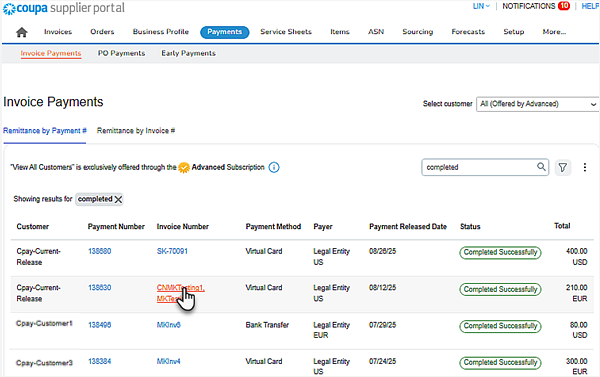Click the 210.00 EUR total

pyautogui.click(x=576, y=293)
